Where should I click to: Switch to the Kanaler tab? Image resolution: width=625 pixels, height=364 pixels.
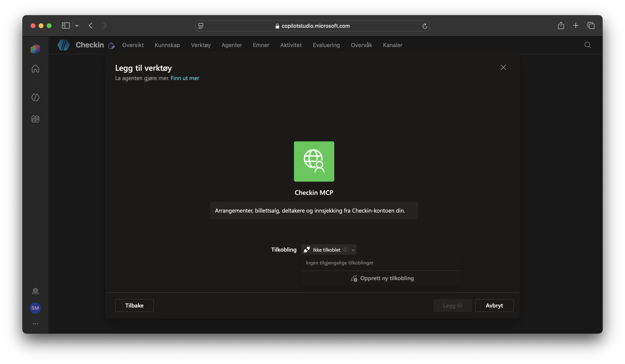tap(392, 45)
